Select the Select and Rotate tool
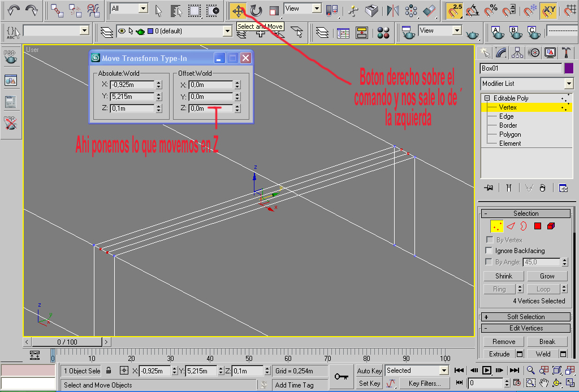 [256, 10]
